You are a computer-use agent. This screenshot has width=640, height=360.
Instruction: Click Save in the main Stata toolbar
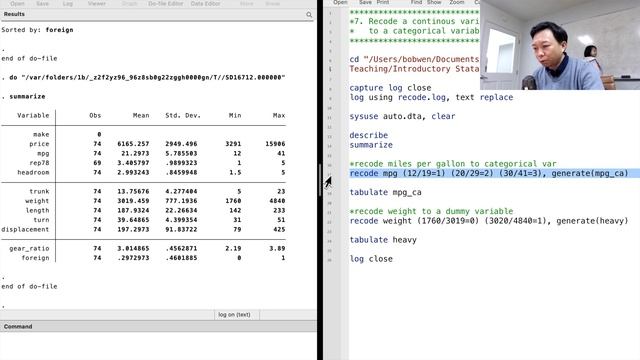[x=42, y=3]
